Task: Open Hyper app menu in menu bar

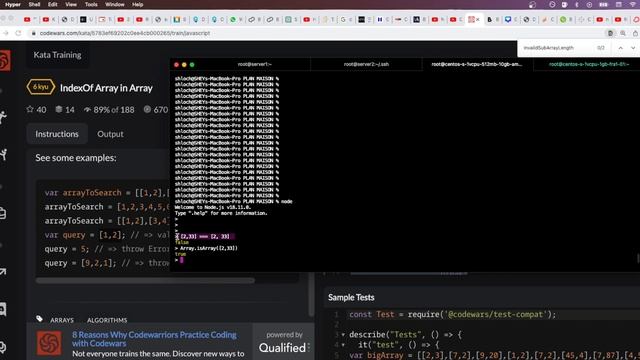Action: [x=13, y=4]
